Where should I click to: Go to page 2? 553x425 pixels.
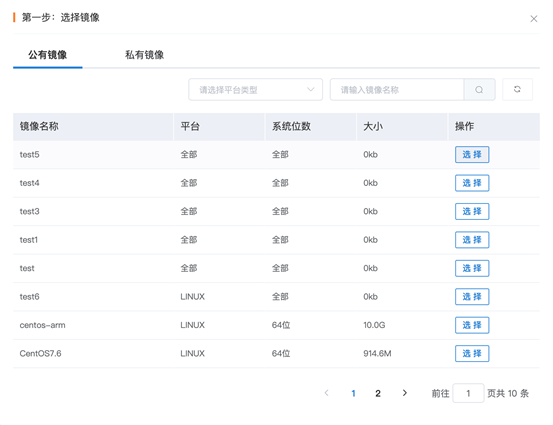[378, 393]
